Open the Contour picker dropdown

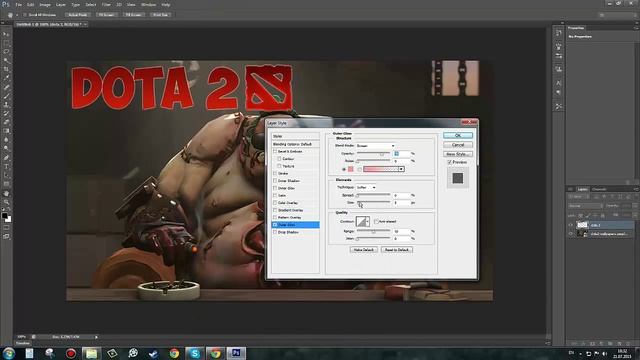[x=368, y=222]
